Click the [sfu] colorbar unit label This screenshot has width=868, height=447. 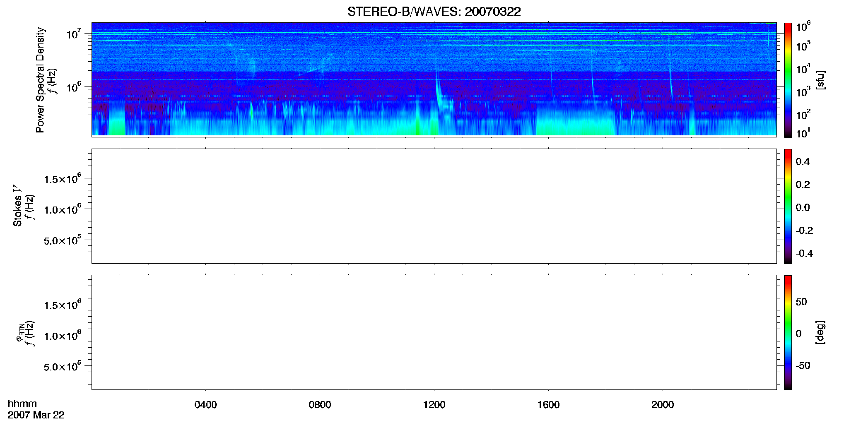[820, 80]
